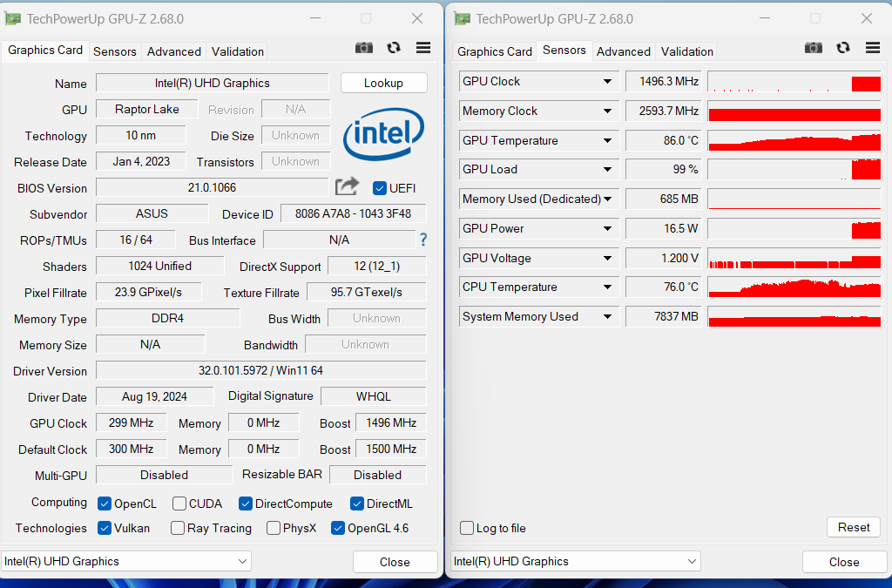Viewport: 892px width, 588px height.
Task: Click GPU-Z app icon in left title bar
Action: 13,19
